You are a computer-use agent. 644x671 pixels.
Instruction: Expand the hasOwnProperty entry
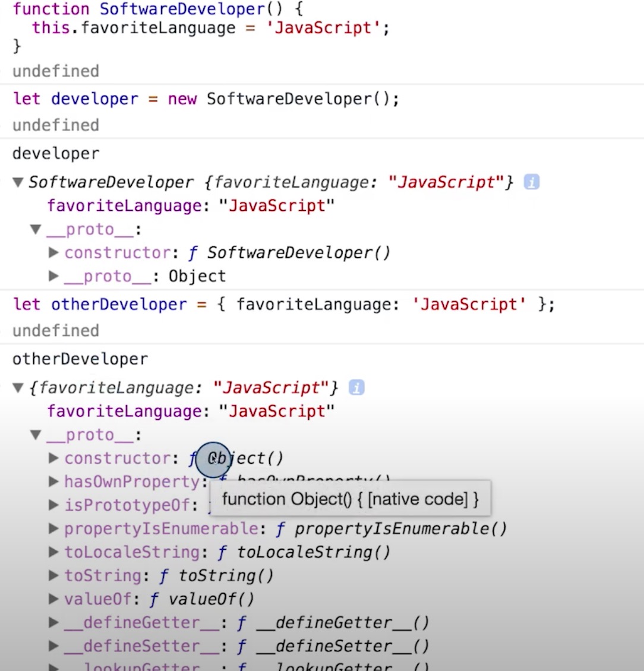(x=53, y=482)
